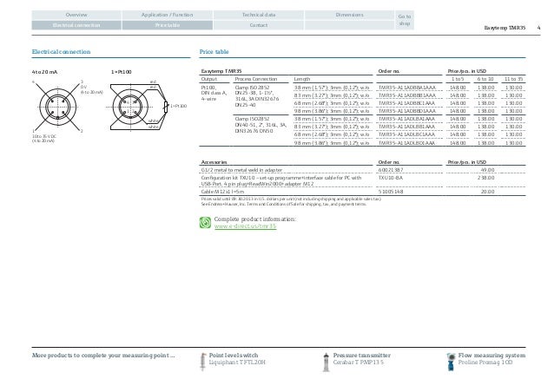Viewport: 554px width, 392px height.
Task: Click the 'Complete product information:' text
Action: 254,219
